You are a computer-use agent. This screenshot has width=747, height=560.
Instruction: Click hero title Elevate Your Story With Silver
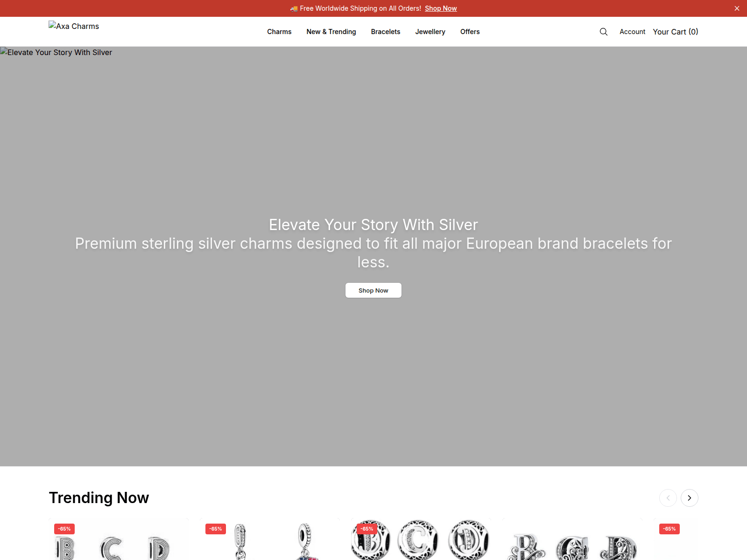tap(373, 225)
